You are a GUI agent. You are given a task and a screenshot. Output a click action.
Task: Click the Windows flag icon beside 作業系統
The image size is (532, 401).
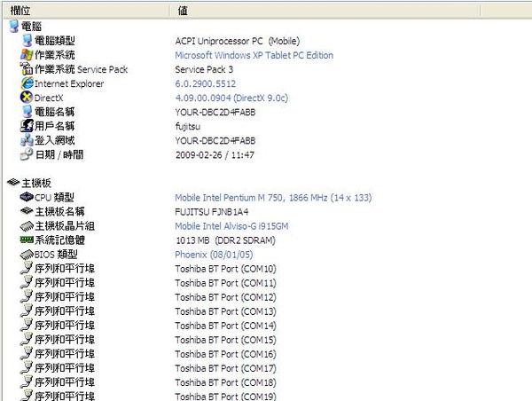27,55
